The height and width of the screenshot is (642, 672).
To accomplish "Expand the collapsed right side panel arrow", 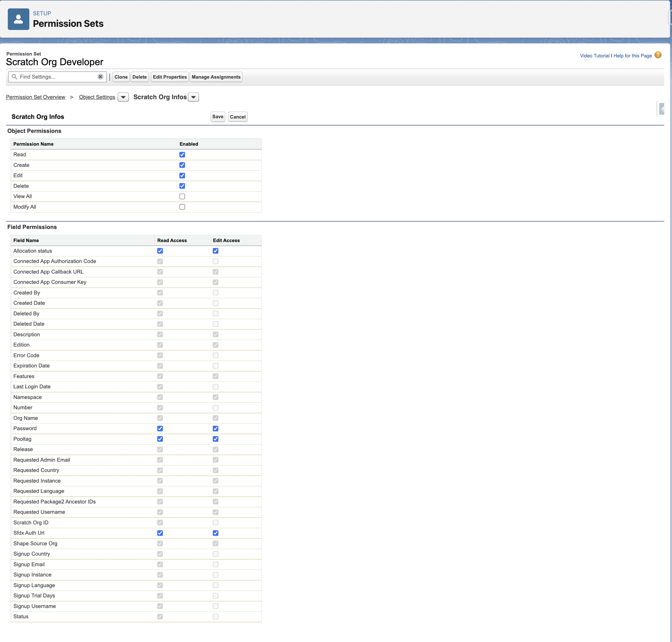I will point(662,109).
